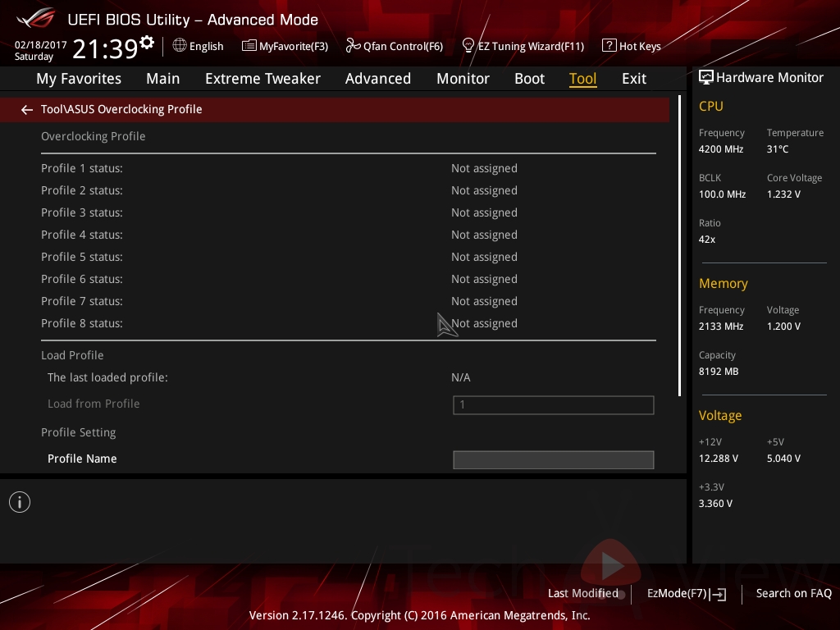Image resolution: width=840 pixels, height=630 pixels.
Task: Open the Extreme Tweaker tab
Action: coord(262,79)
